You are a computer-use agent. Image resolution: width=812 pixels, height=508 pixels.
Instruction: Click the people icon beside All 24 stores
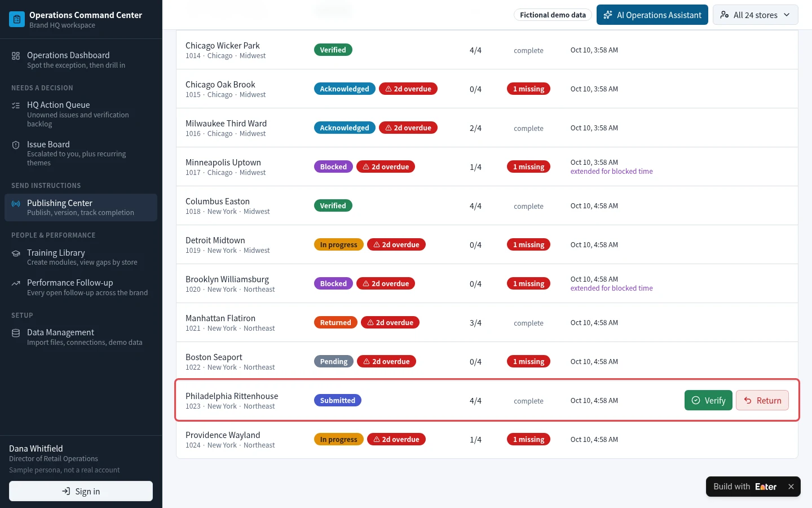[725, 15]
